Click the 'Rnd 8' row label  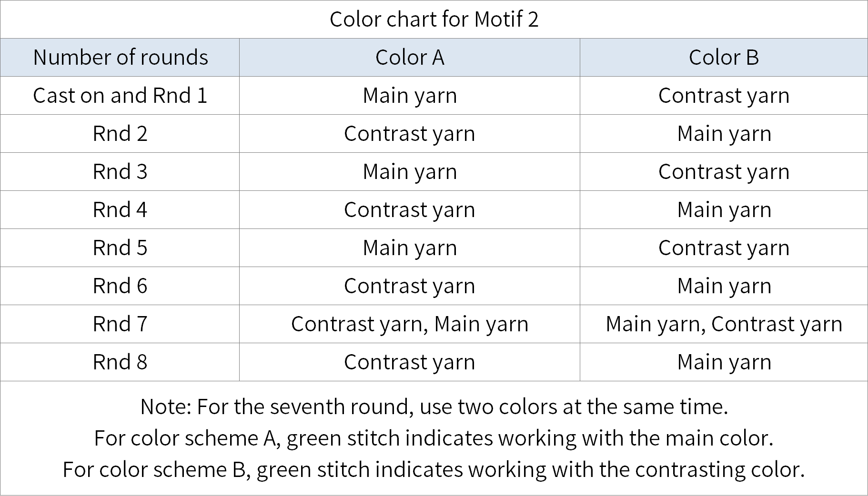click(120, 362)
